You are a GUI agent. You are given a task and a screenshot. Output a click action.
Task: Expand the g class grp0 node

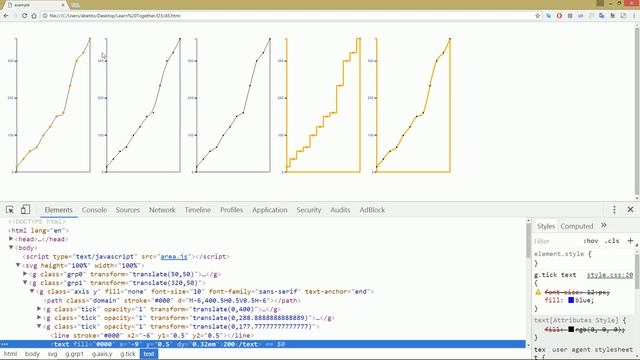pyautogui.click(x=25, y=274)
